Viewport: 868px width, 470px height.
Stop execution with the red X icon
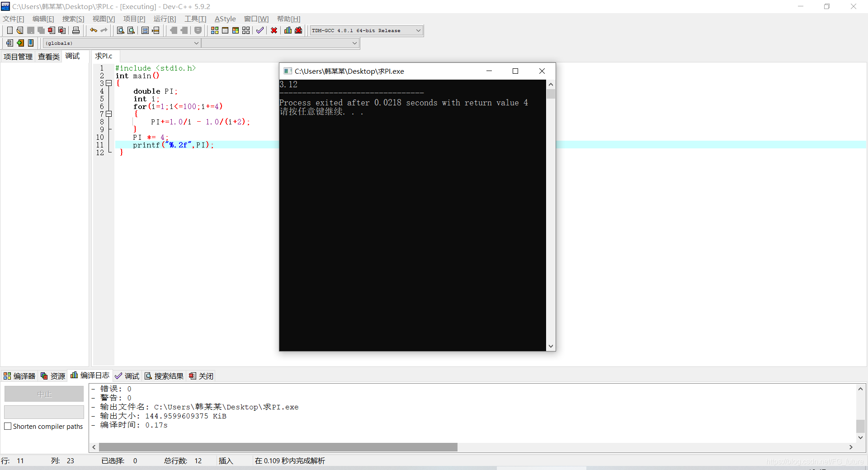point(274,30)
